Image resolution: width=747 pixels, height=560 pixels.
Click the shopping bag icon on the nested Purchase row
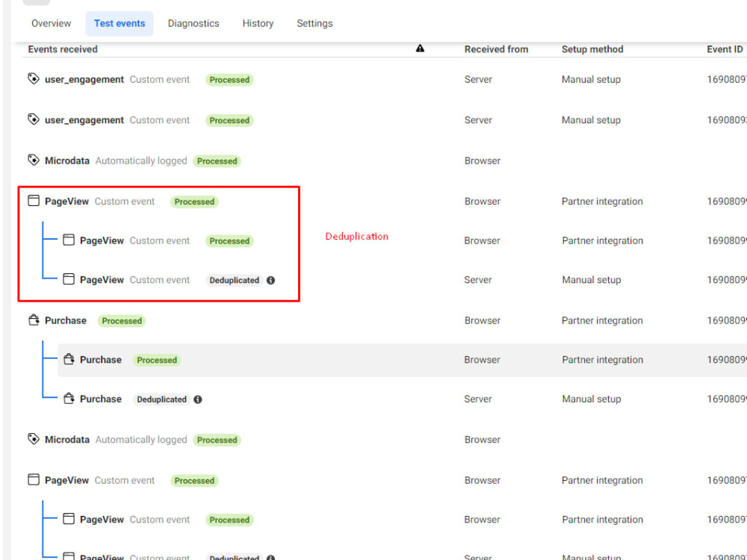tap(68, 359)
